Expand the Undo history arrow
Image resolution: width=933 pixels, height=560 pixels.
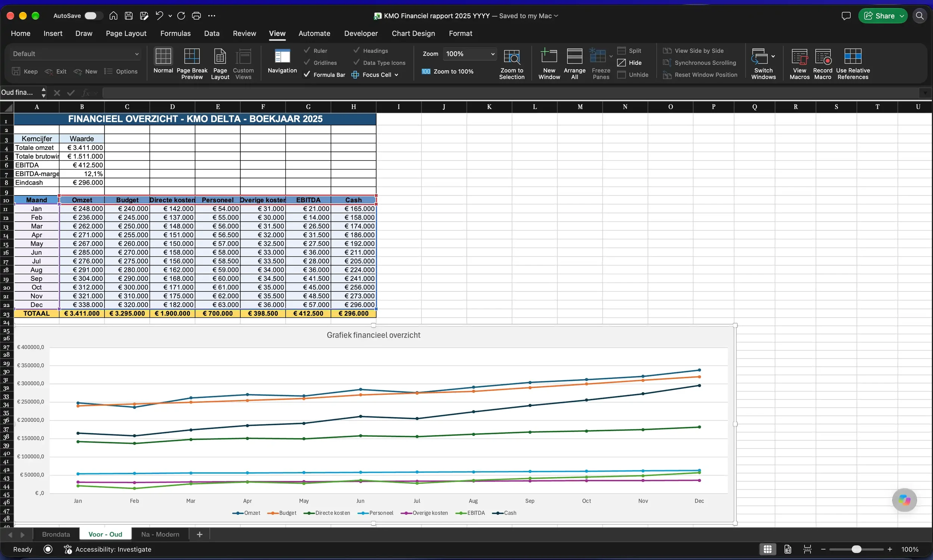click(170, 15)
